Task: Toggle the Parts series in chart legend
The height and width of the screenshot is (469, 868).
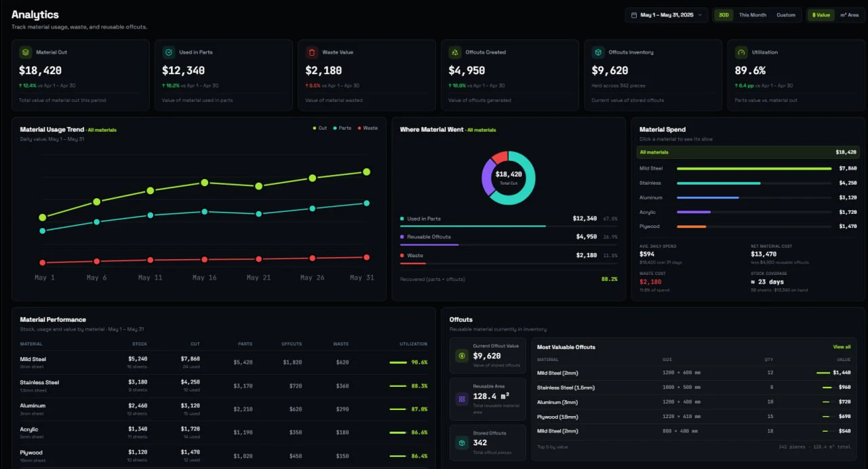Action: [342, 128]
